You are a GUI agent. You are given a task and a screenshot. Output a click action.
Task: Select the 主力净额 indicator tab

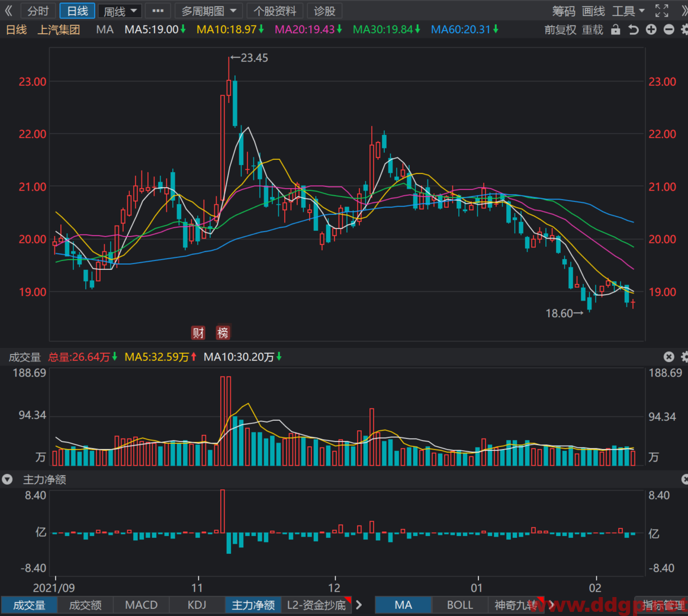tap(253, 605)
